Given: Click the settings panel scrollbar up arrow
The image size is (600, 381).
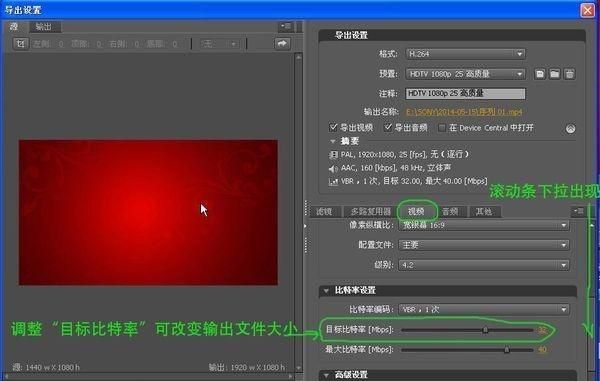Looking at the screenshot, I should pyautogui.click(x=592, y=226).
